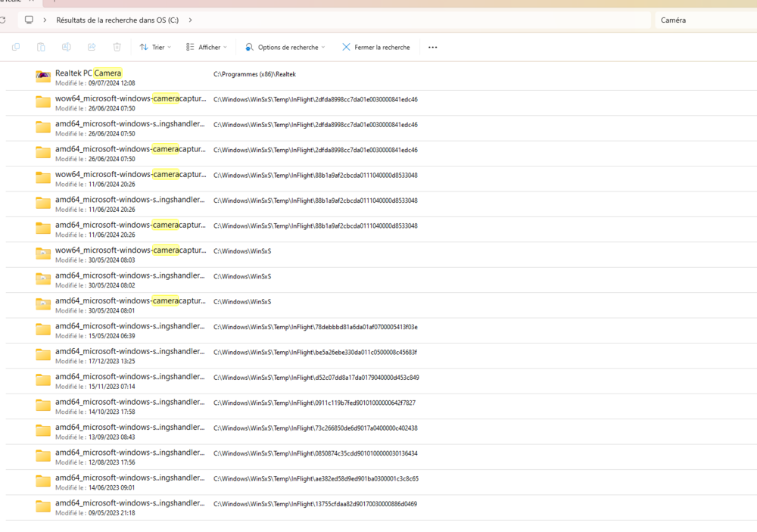The image size is (757, 532).
Task: Click the Delete trash icon
Action: [x=117, y=47]
